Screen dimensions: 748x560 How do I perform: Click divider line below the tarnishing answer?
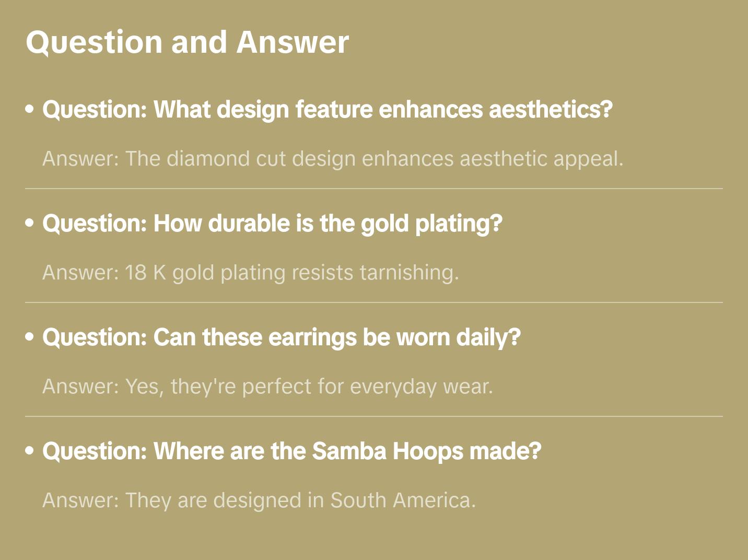coord(374,302)
